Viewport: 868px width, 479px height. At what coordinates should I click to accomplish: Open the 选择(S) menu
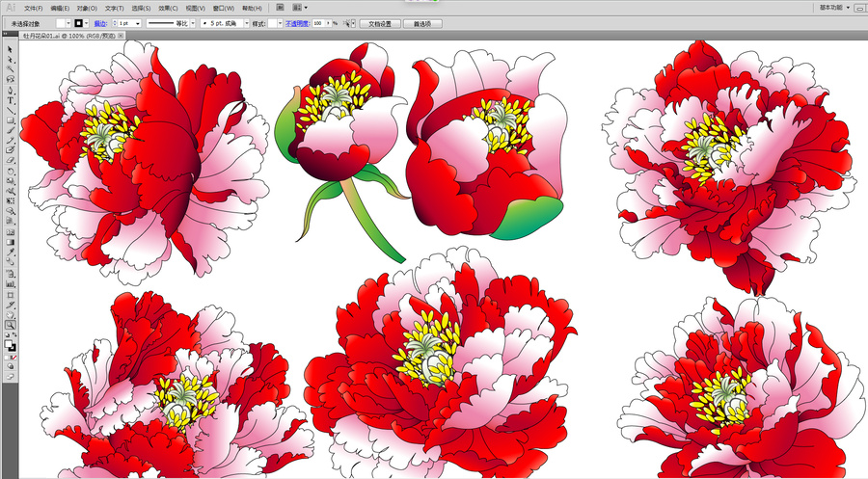(141, 9)
